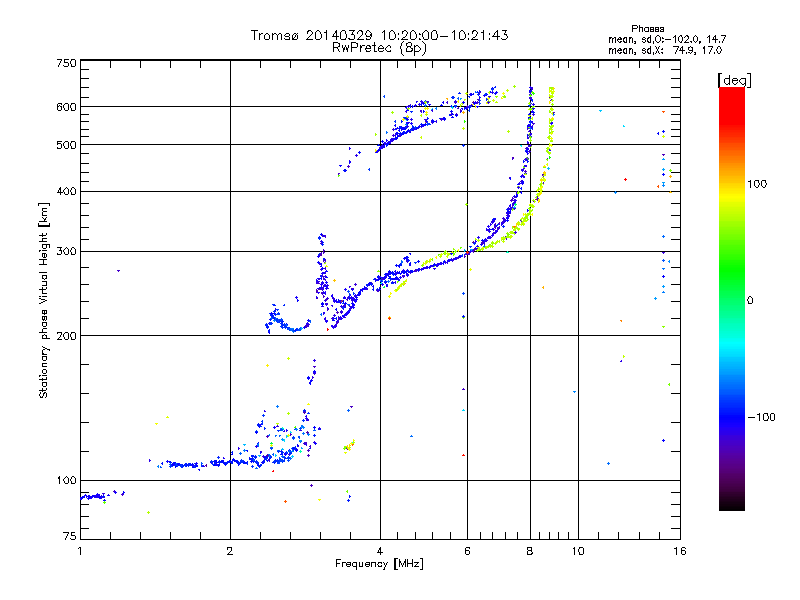Click the 'Stationary phase Virtual Height [km]' label

(43, 300)
